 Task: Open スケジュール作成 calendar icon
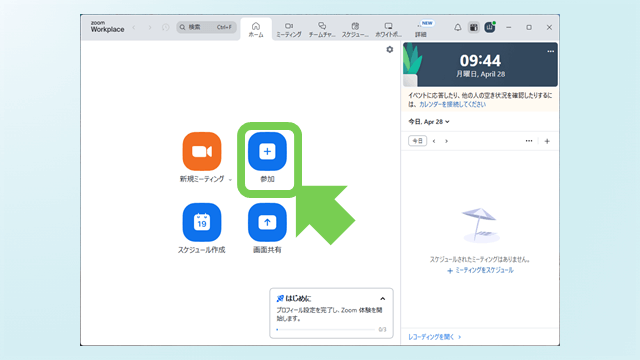(x=202, y=222)
